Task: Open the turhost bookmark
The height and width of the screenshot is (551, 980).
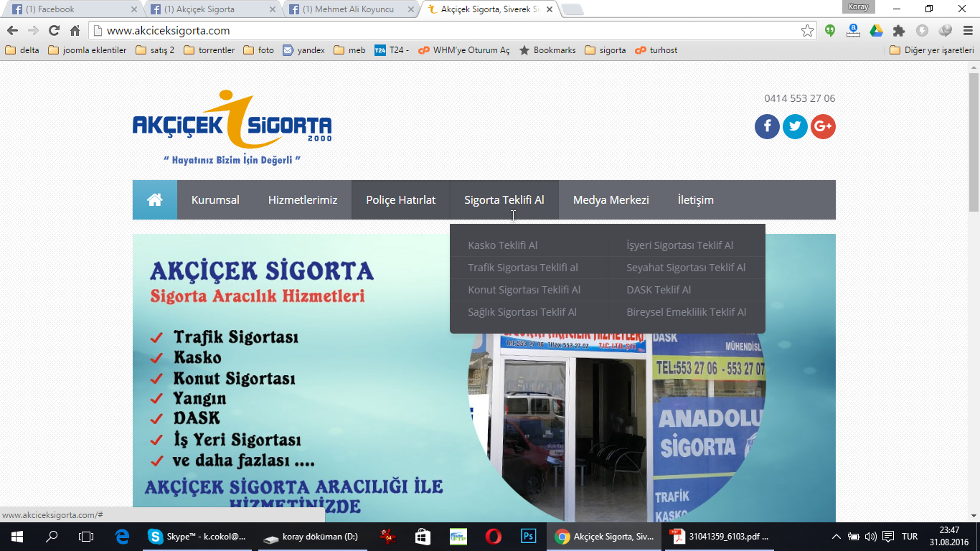Action: [x=656, y=50]
